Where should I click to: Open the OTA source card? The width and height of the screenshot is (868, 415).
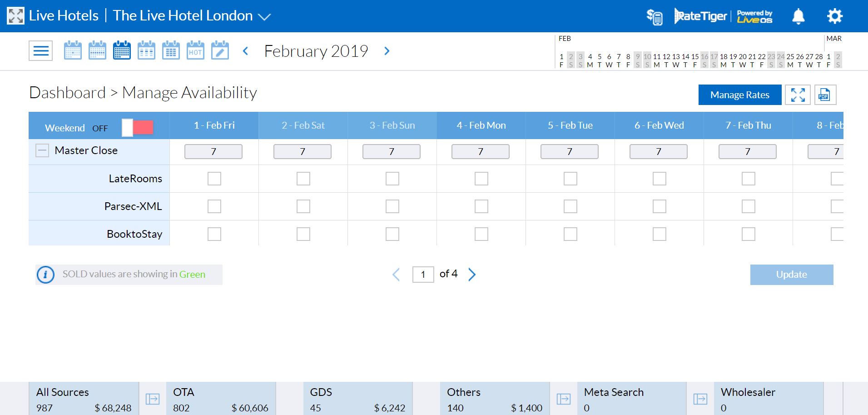[221, 399]
